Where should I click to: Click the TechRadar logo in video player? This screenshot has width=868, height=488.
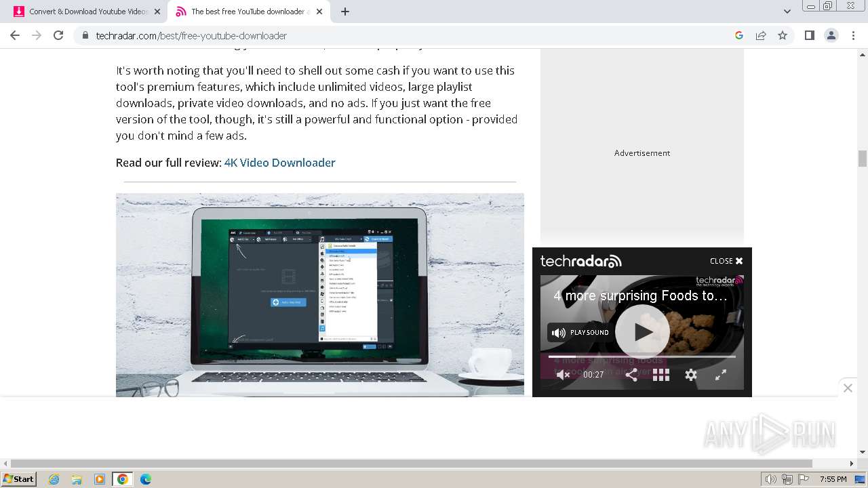click(580, 261)
